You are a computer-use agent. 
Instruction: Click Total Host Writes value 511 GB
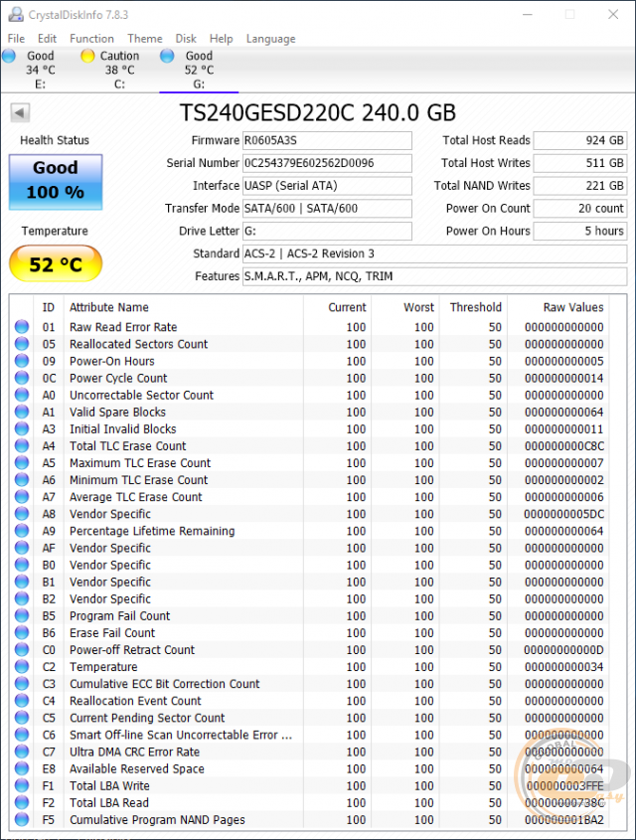click(580, 163)
